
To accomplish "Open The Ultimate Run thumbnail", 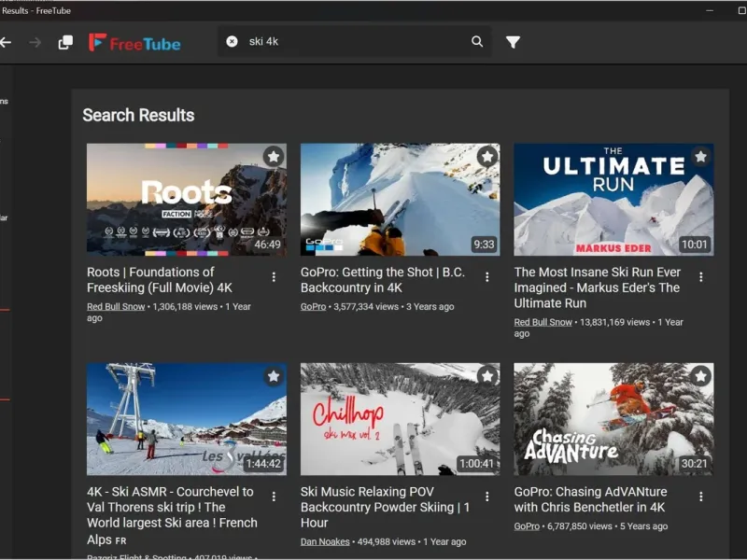I will (x=613, y=200).
